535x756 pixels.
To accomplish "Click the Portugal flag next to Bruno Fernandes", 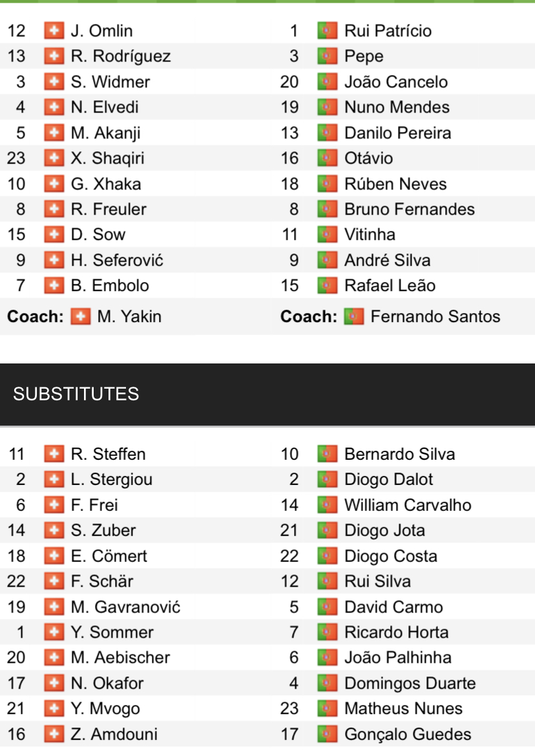I will 328,209.
